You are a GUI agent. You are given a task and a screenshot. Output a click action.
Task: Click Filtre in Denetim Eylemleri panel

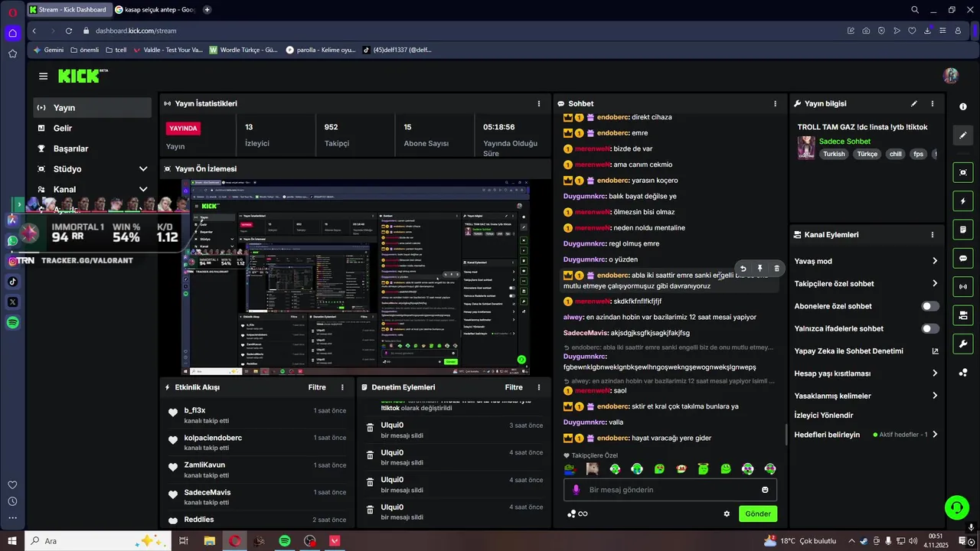(513, 387)
